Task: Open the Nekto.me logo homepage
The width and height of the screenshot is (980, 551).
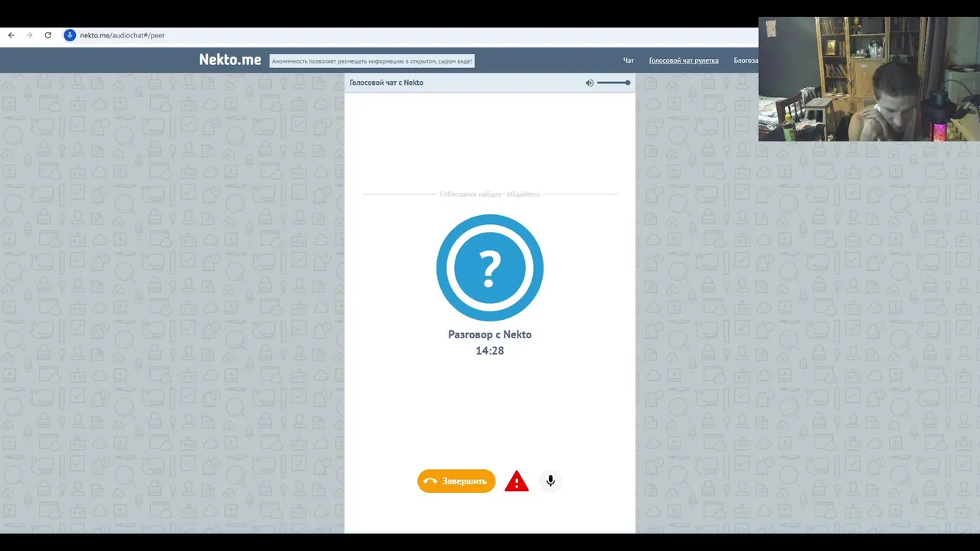Action: pos(230,60)
